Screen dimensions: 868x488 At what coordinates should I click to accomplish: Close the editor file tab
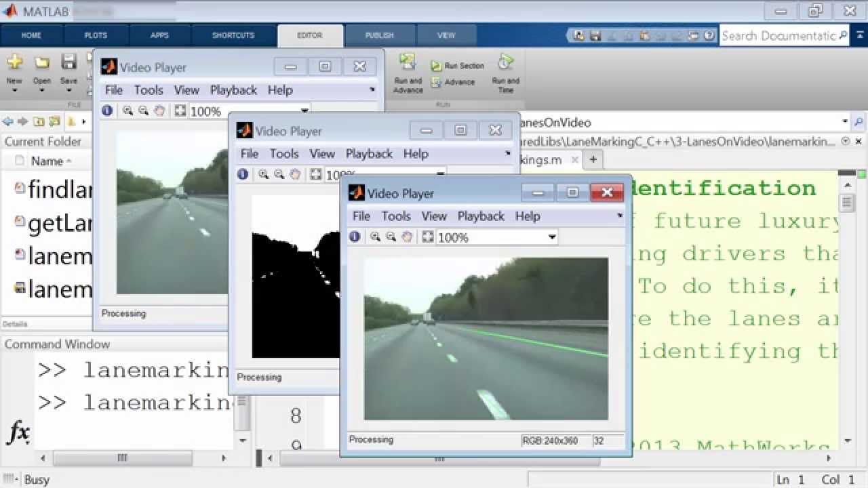coord(574,161)
